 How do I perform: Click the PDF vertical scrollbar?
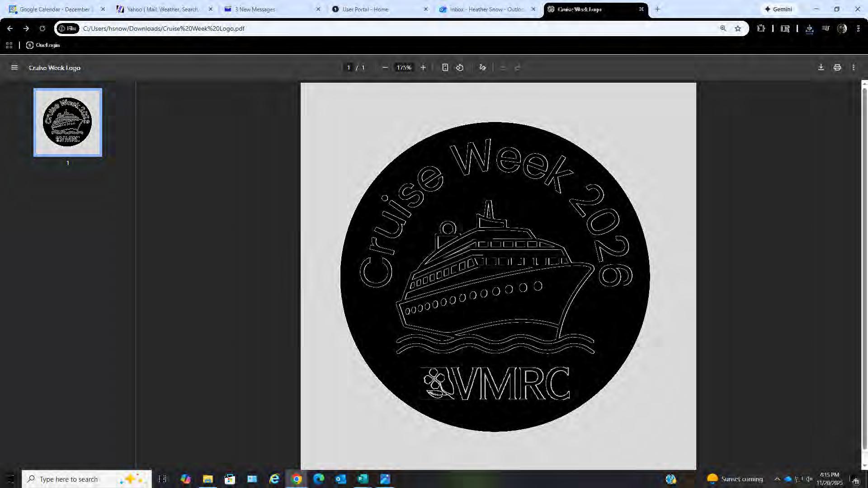[x=864, y=271]
